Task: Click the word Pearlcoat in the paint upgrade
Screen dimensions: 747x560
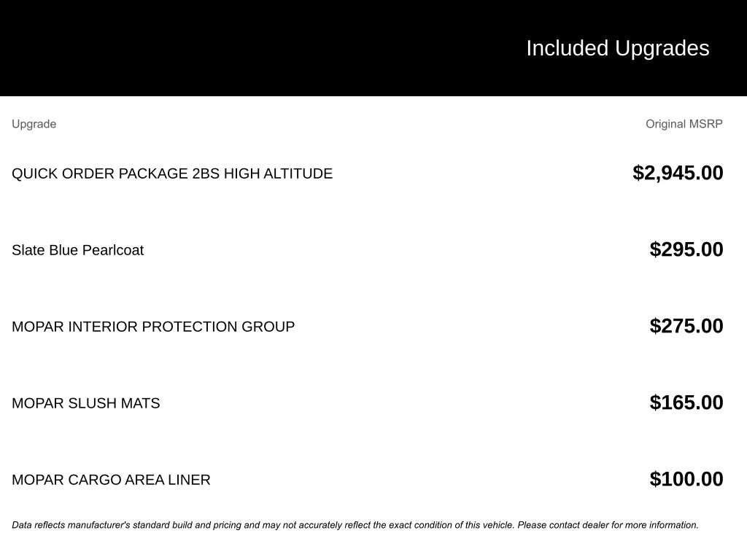Action: coord(113,250)
